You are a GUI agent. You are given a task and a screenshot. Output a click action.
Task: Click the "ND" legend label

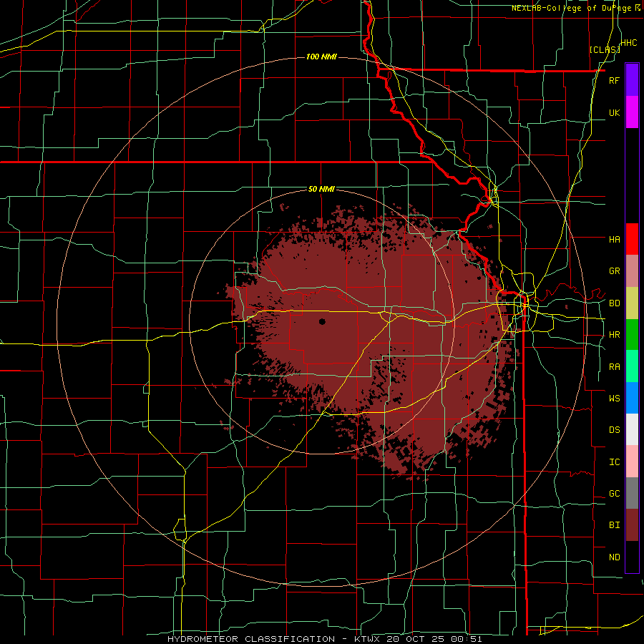click(614, 557)
